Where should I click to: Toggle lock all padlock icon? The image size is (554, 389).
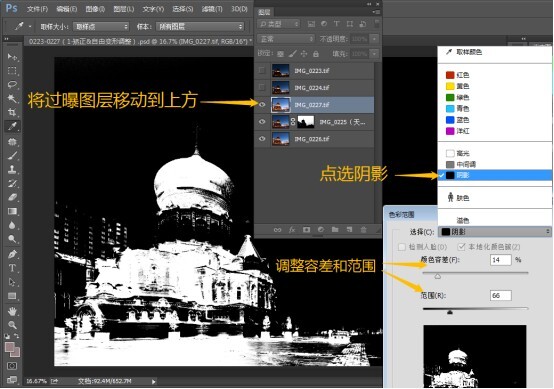(316, 54)
